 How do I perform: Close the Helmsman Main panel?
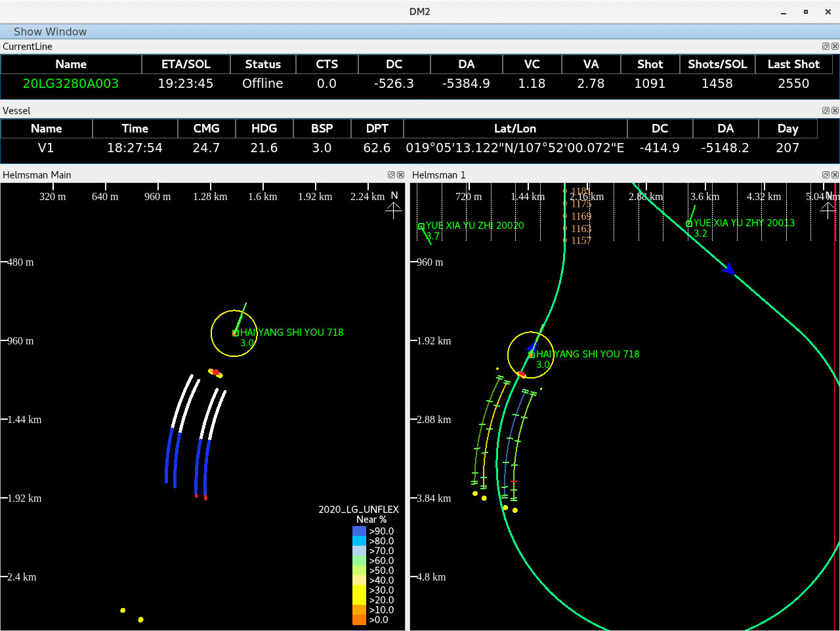click(400, 175)
